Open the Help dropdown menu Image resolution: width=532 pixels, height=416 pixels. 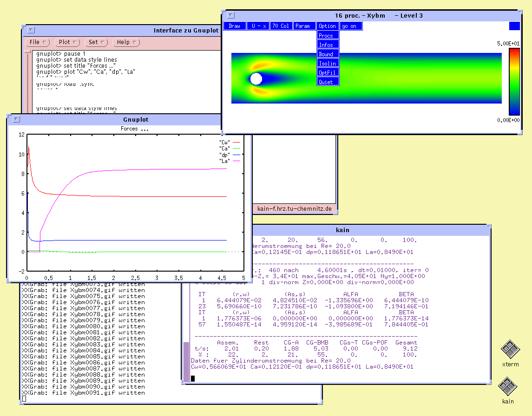coord(127,42)
